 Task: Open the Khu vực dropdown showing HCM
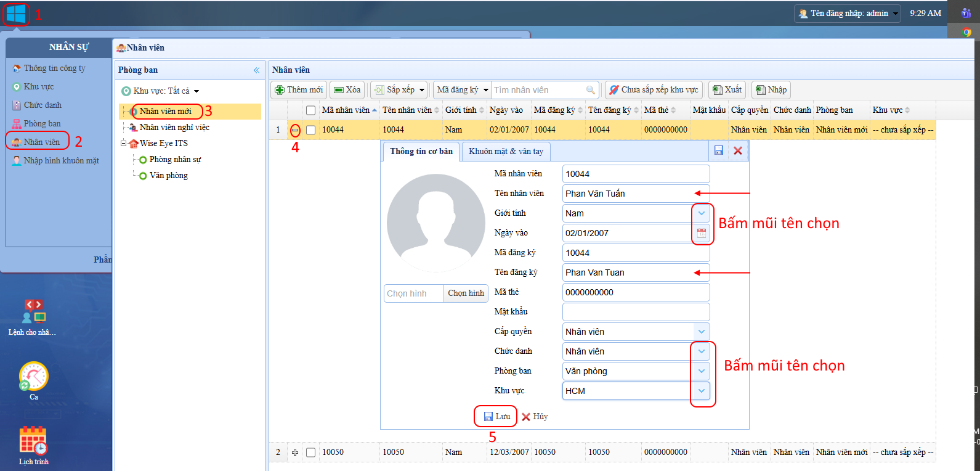[x=701, y=391]
